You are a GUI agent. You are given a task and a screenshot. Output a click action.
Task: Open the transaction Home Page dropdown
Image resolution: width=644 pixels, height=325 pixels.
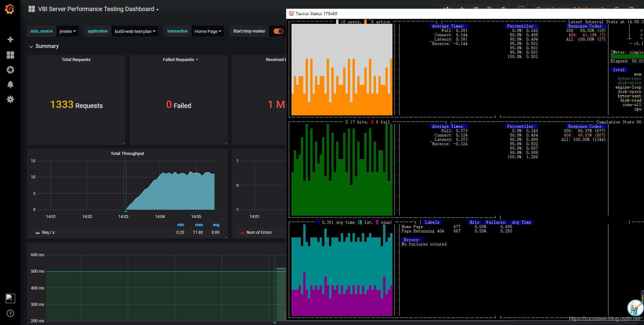pyautogui.click(x=208, y=31)
